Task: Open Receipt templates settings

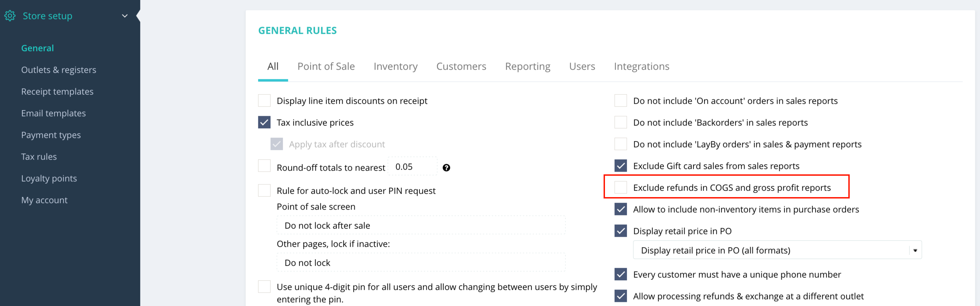Action: tap(57, 92)
